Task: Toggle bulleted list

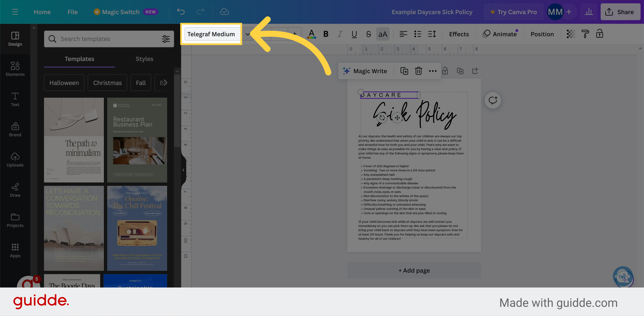Action: (x=417, y=34)
